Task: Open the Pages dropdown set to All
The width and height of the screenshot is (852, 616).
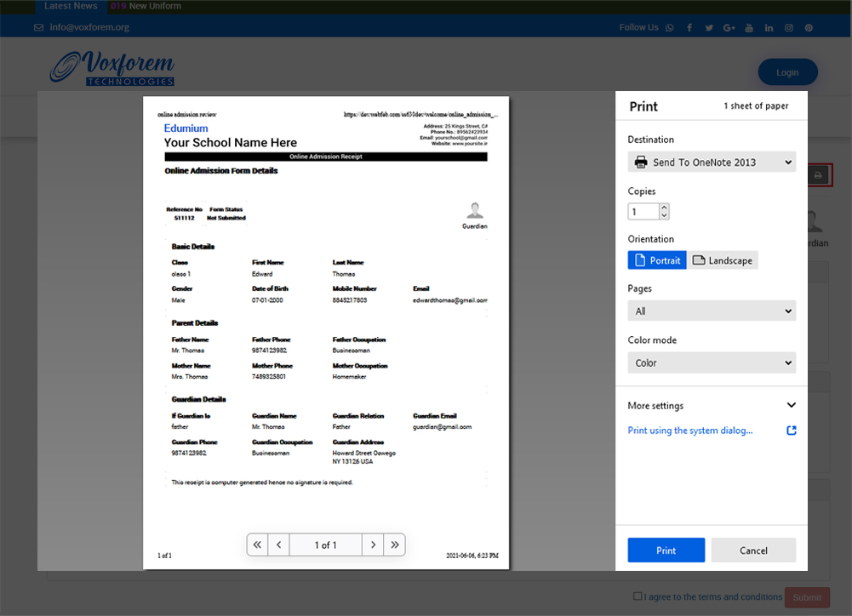Action: coord(712,311)
